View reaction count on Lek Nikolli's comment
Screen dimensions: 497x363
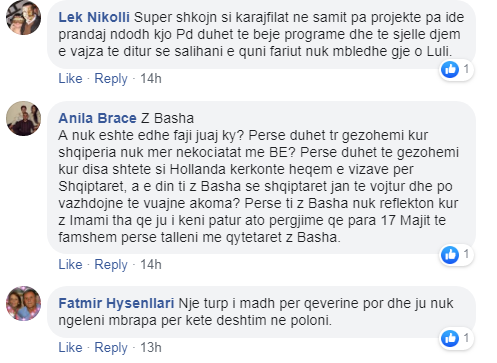[466, 69]
